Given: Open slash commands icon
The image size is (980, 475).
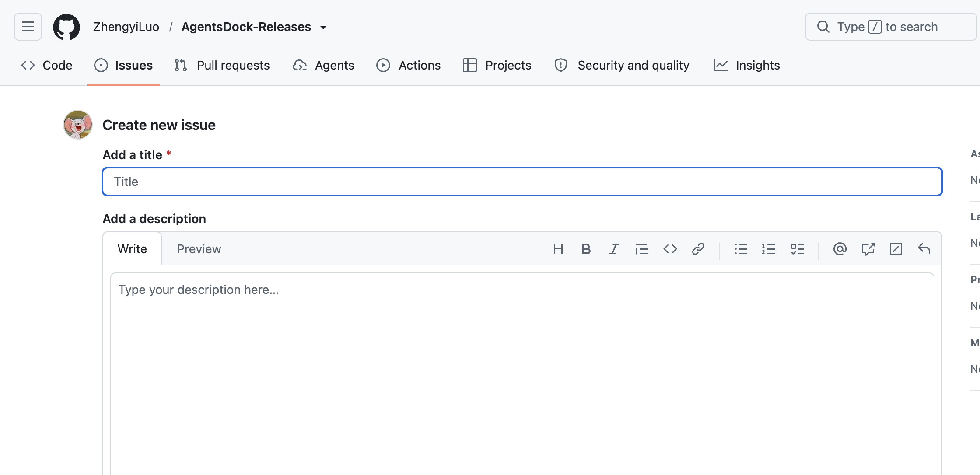Looking at the screenshot, I should [896, 249].
